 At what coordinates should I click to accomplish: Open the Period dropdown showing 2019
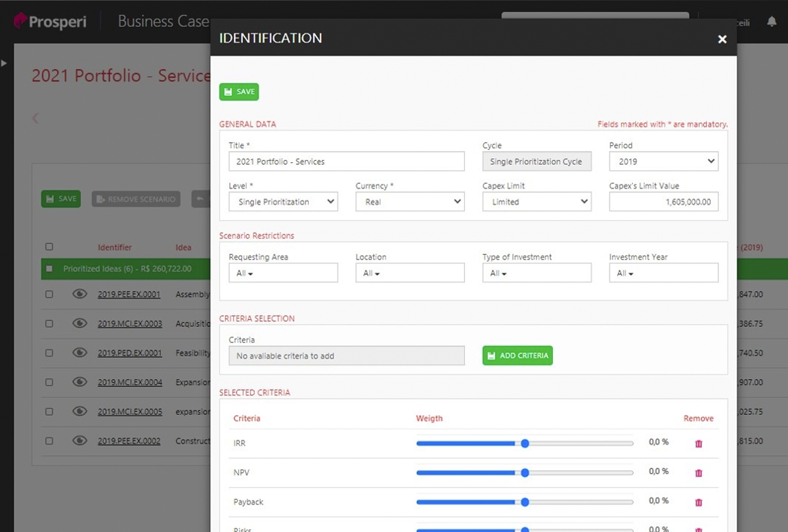[x=663, y=162]
